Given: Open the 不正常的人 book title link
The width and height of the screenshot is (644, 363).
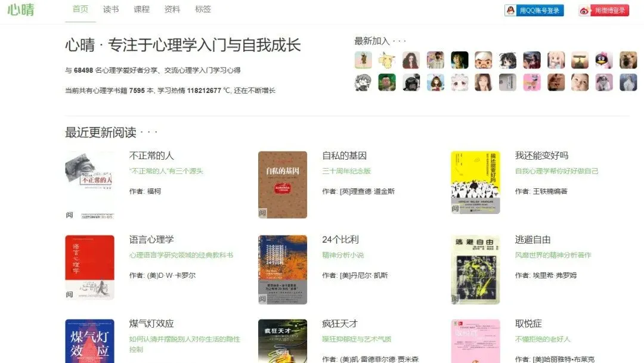Looking at the screenshot, I should tap(151, 156).
